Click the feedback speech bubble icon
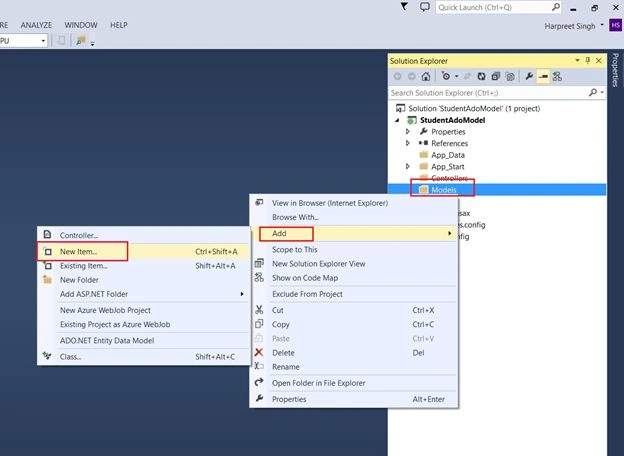Image resolution: width=624 pixels, height=456 pixels. click(425, 7)
